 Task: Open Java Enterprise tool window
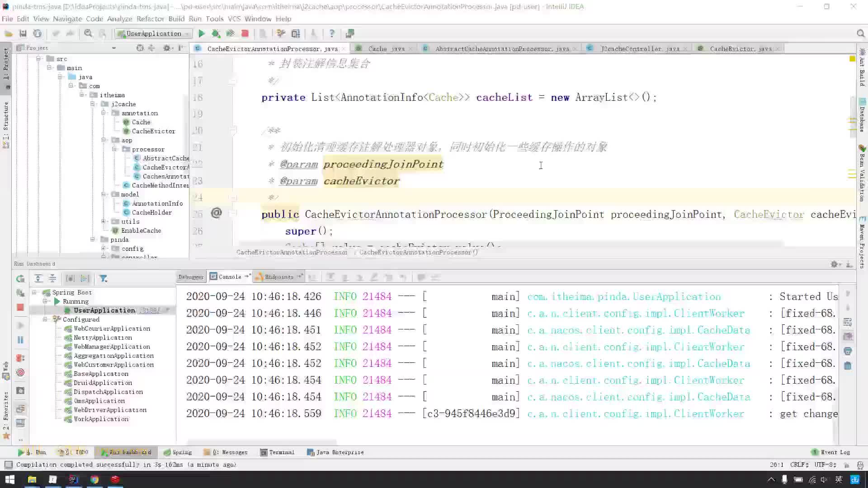pyautogui.click(x=335, y=452)
